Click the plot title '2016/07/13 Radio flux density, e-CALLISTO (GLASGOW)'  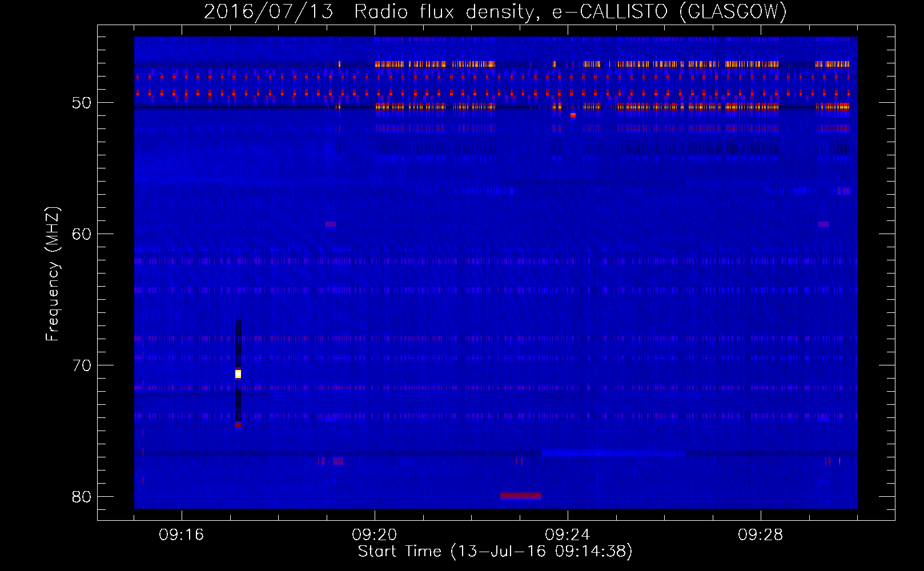495,11
